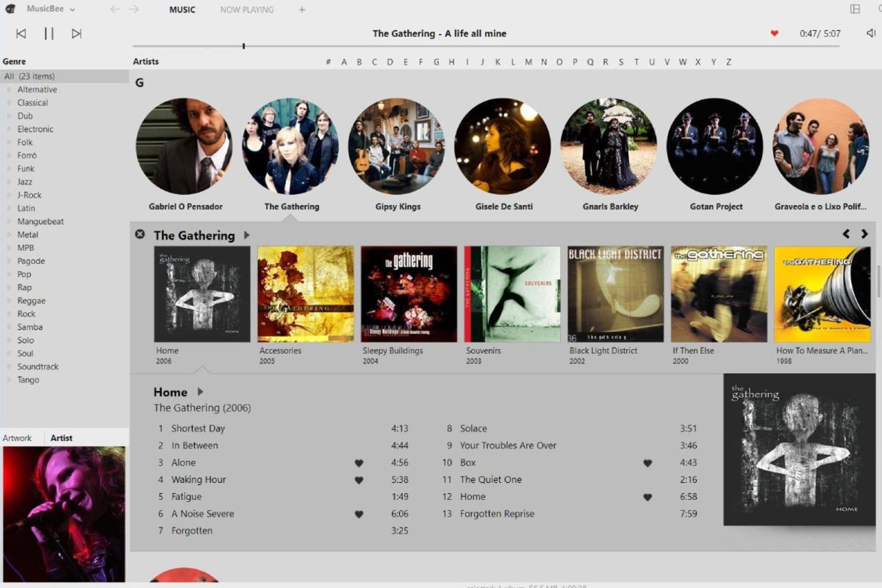Select the Manguebeat genre
This screenshot has height=588, width=882.
[40, 221]
